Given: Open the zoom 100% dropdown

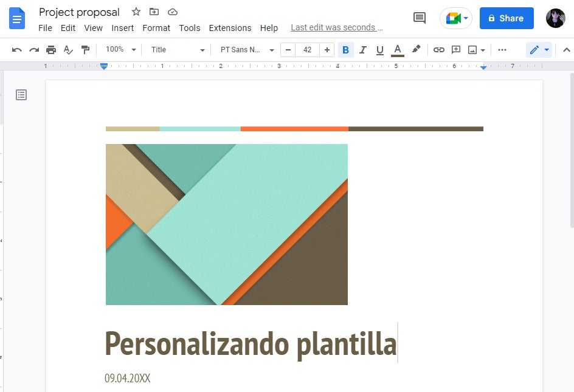Looking at the screenshot, I should click(120, 50).
